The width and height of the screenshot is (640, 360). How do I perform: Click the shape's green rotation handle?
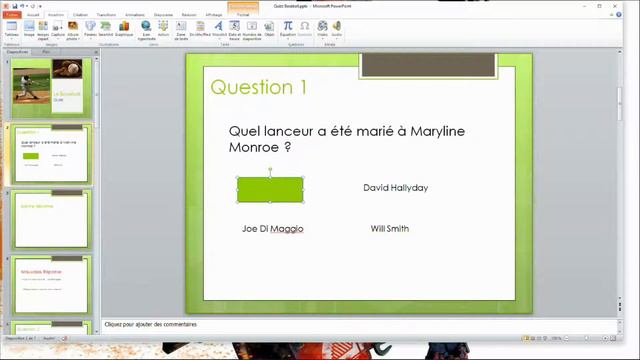(x=270, y=169)
